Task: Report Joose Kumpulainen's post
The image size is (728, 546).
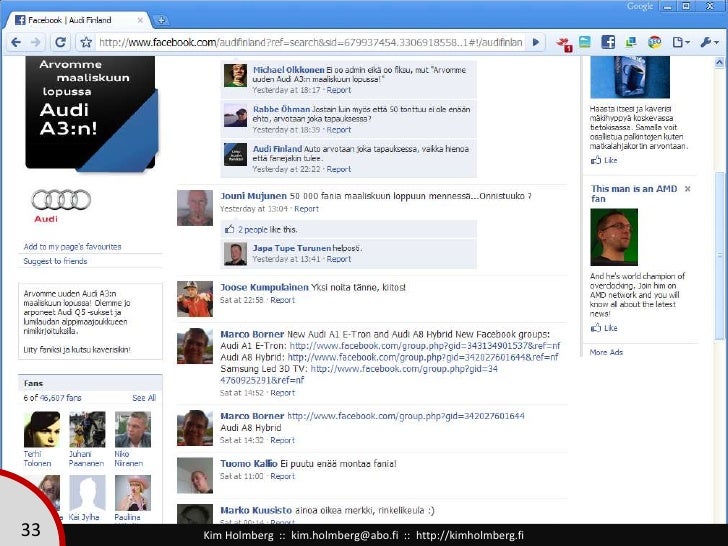Action: point(282,300)
